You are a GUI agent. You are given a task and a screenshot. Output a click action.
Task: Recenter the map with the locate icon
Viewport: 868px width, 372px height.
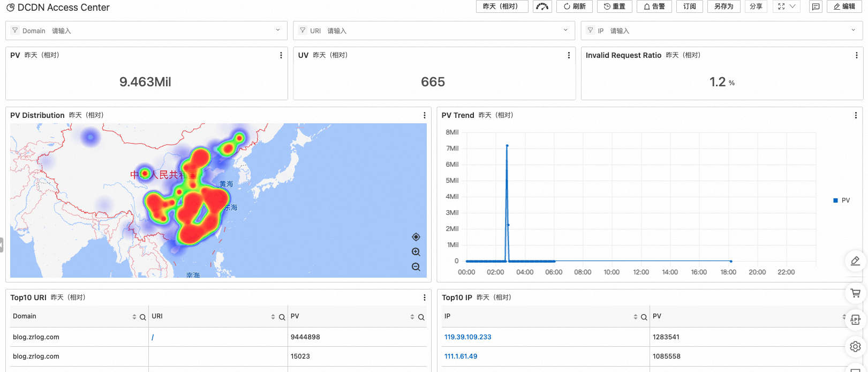(416, 237)
